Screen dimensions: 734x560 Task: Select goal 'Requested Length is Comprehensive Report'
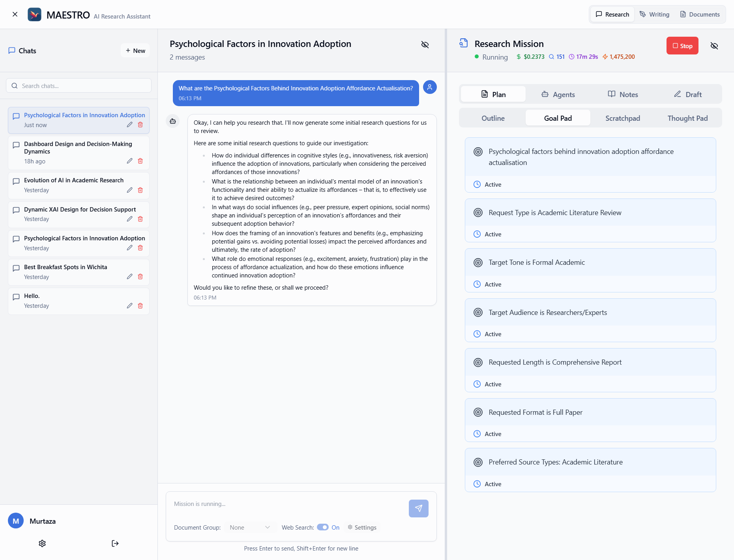point(590,370)
